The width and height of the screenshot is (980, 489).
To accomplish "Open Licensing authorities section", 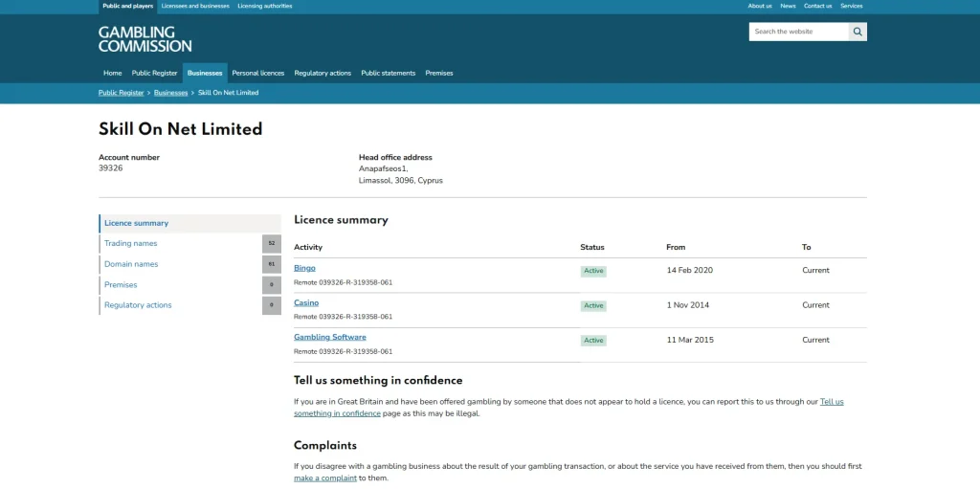I will tap(264, 7).
